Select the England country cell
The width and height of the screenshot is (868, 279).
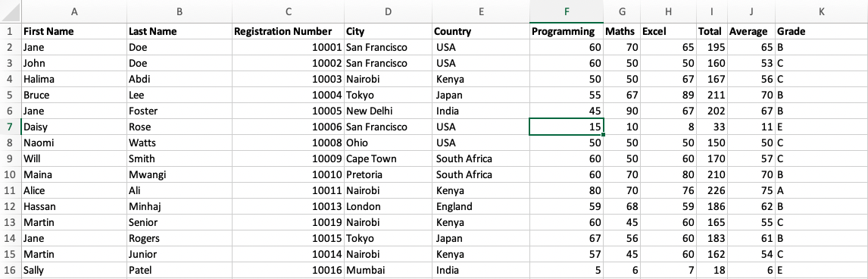pyautogui.click(x=481, y=206)
